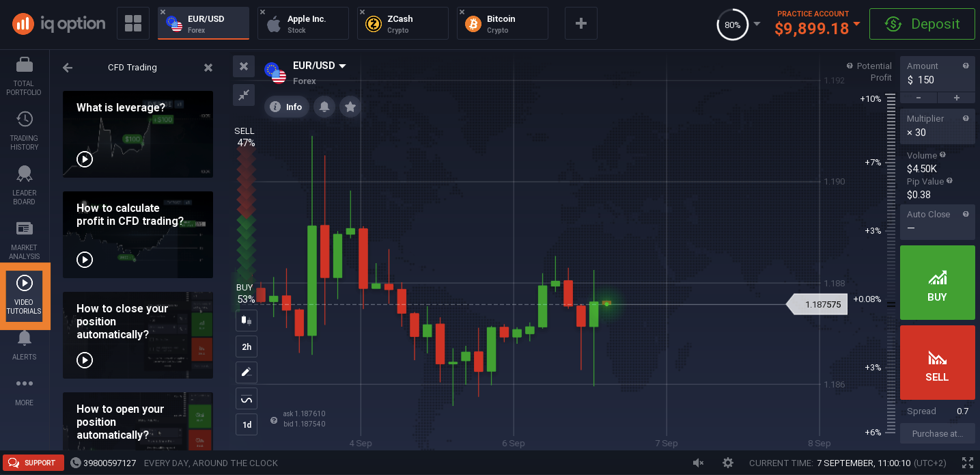Click the Deposit button
The height and width of the screenshot is (475, 980).
[x=922, y=24]
